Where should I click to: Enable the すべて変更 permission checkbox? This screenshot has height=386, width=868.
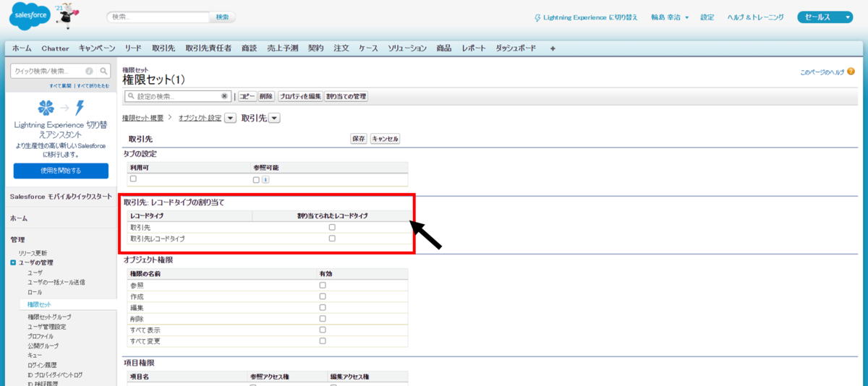[323, 340]
